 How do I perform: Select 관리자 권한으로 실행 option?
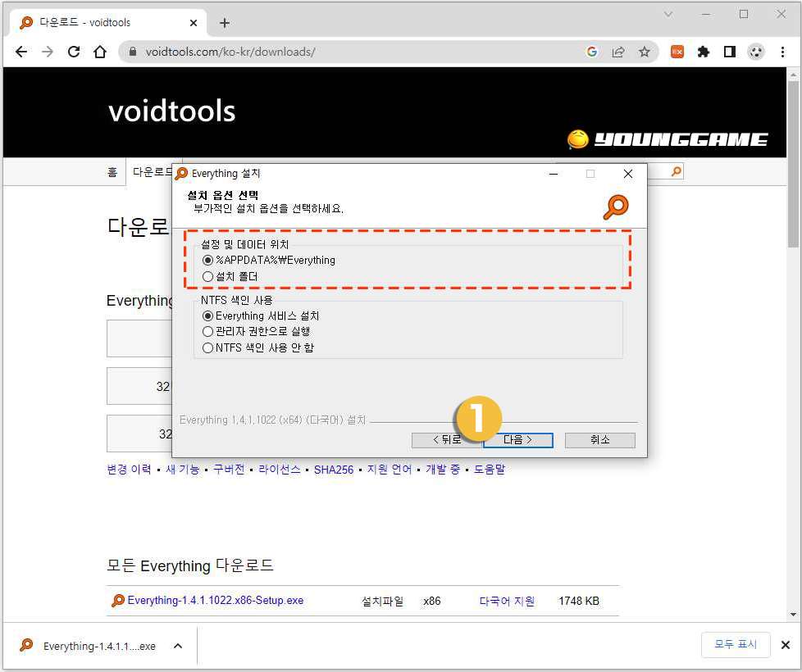coord(256,332)
